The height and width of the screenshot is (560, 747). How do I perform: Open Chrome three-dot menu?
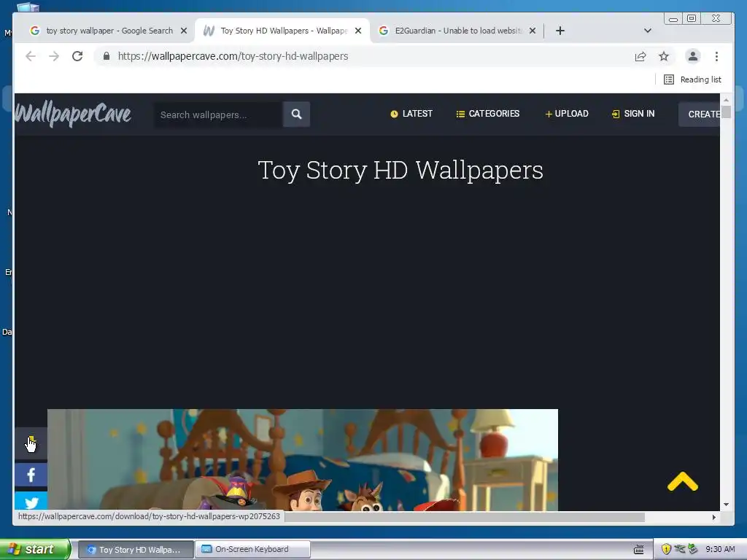[716, 56]
